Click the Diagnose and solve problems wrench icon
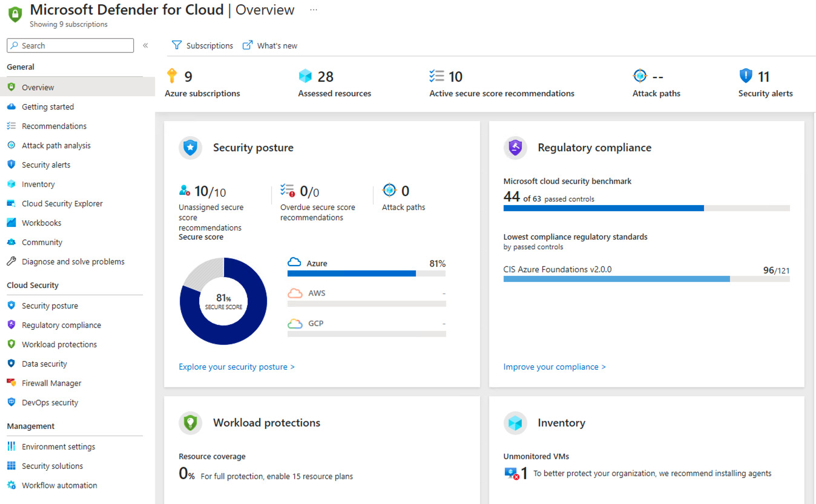 coord(11,261)
